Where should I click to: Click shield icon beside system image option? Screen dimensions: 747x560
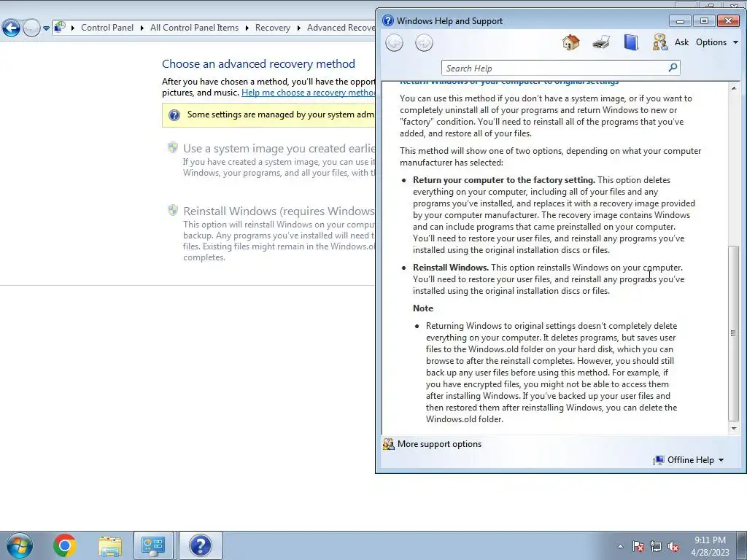172,147
